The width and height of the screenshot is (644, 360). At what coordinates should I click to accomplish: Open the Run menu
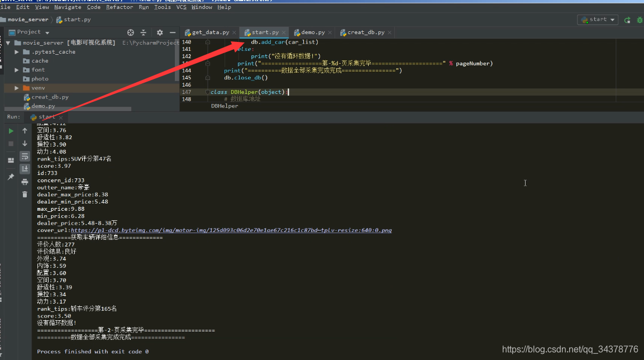144,7
